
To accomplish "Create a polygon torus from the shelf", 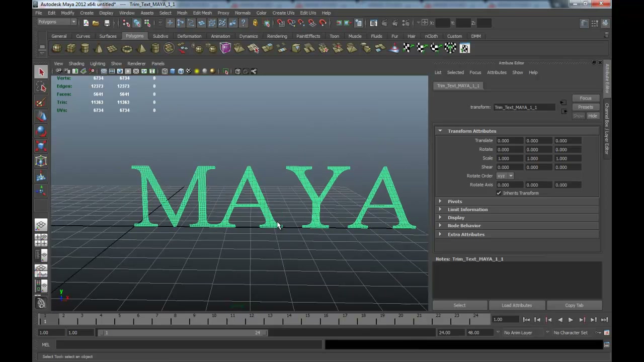I will [127, 48].
